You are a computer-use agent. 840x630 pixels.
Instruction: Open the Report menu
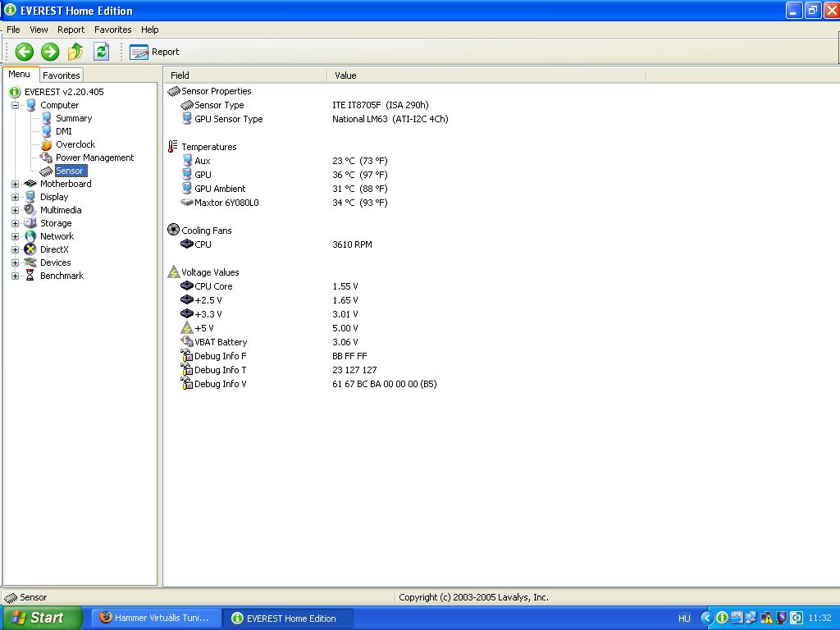(x=71, y=30)
